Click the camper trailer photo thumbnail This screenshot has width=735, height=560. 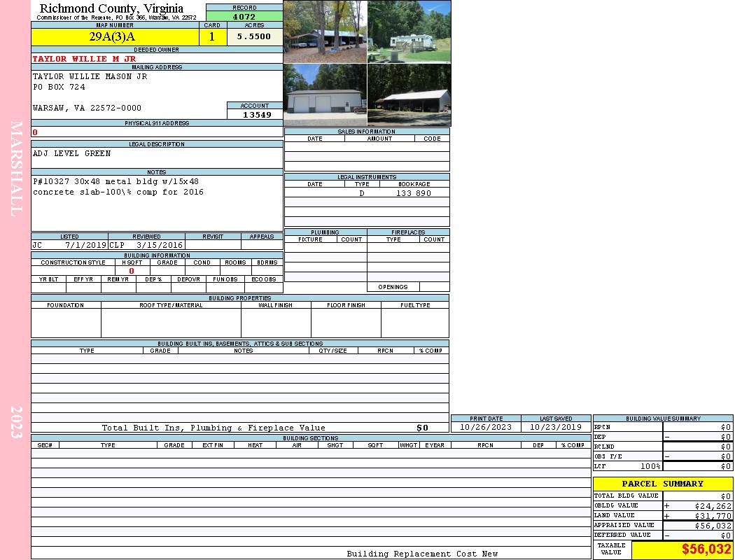pos(409,31)
